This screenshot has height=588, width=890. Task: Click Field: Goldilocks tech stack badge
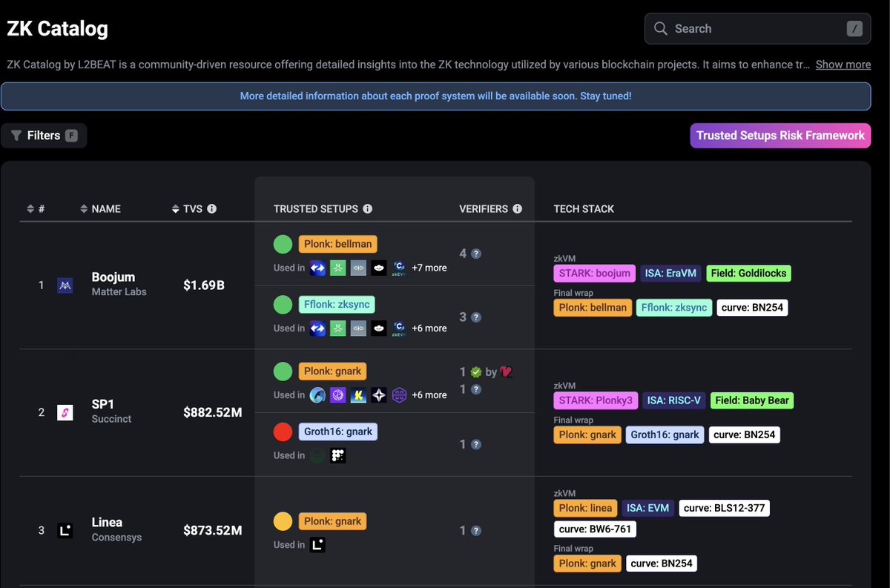click(749, 273)
